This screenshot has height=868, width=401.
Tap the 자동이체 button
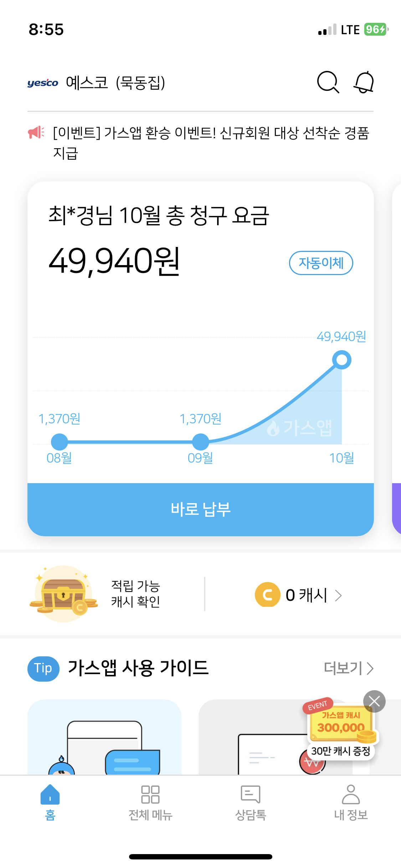pyautogui.click(x=321, y=263)
